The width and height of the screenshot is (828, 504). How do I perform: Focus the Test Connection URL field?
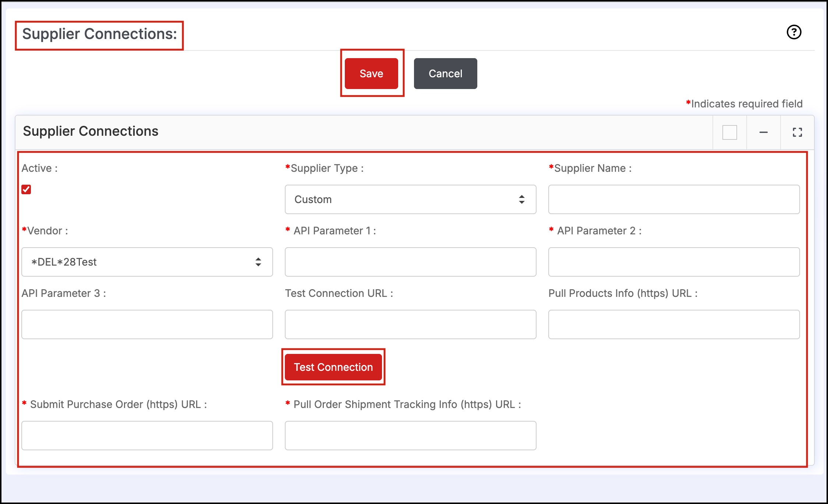(x=410, y=324)
